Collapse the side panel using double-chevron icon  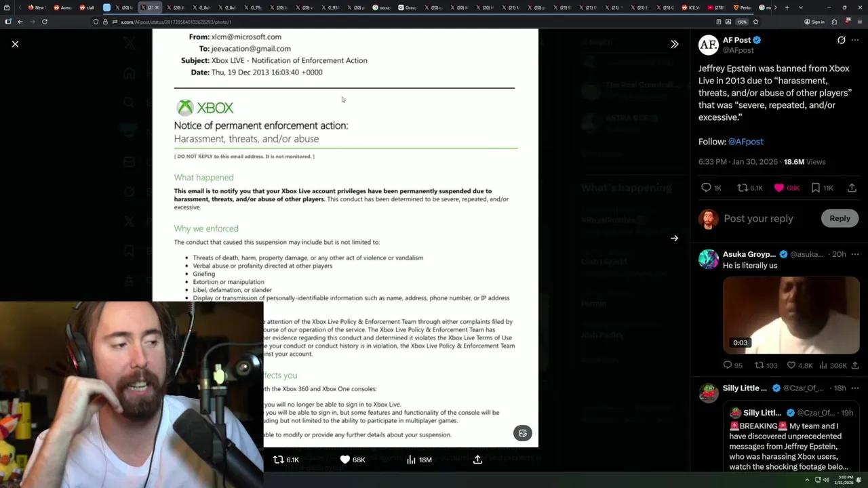pos(674,44)
